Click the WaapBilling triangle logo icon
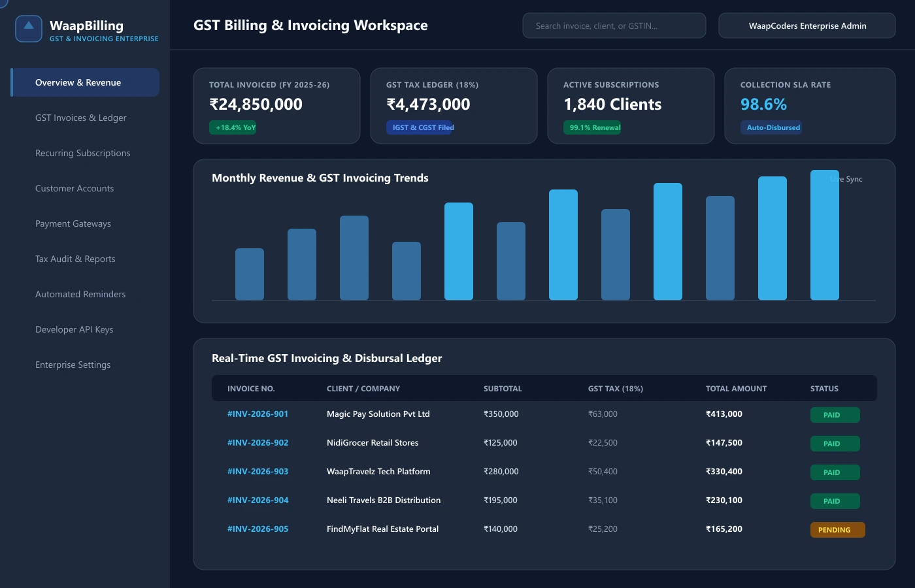This screenshot has height=588, width=915. (29, 29)
